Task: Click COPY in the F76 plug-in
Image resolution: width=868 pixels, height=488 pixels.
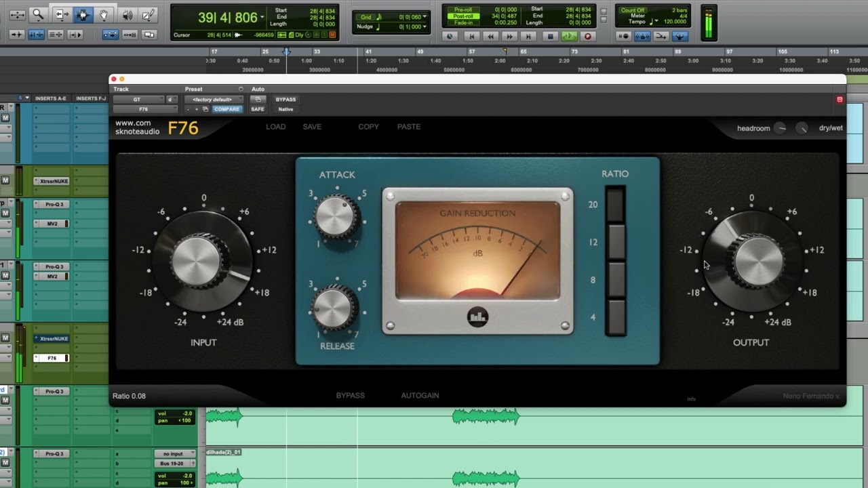Action: coord(368,127)
